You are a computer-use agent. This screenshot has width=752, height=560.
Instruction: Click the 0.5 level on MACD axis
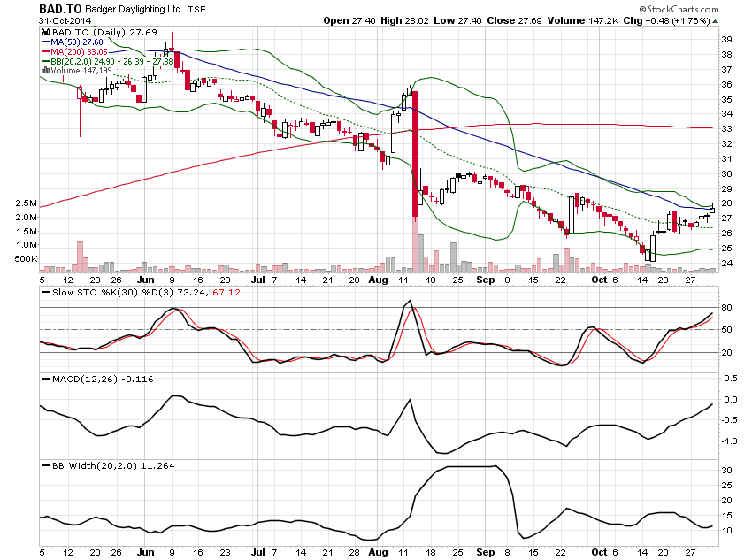(731, 379)
